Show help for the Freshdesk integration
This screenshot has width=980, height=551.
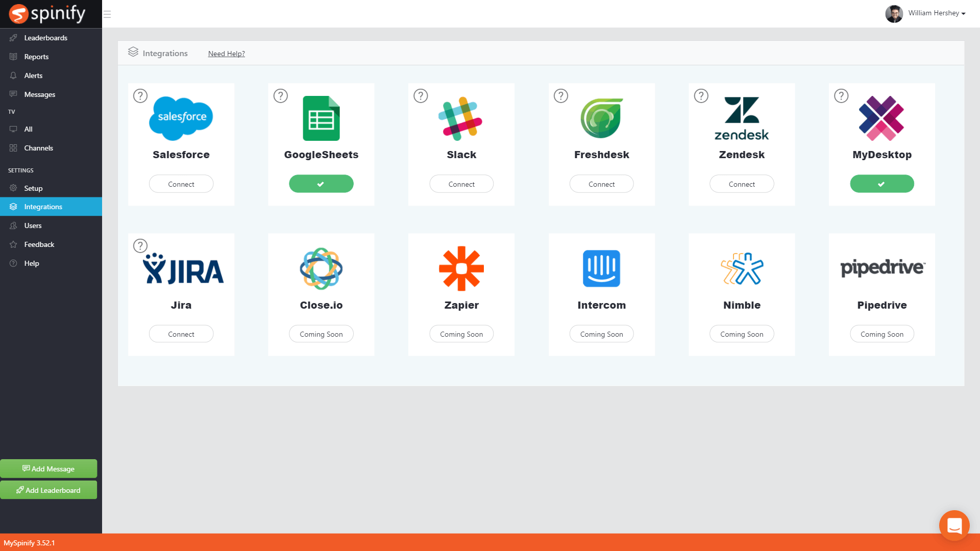[x=561, y=96]
